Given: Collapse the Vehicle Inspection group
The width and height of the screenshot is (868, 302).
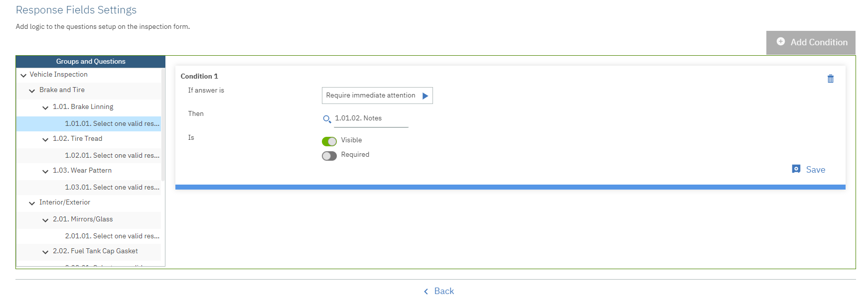Looking at the screenshot, I should coord(23,75).
